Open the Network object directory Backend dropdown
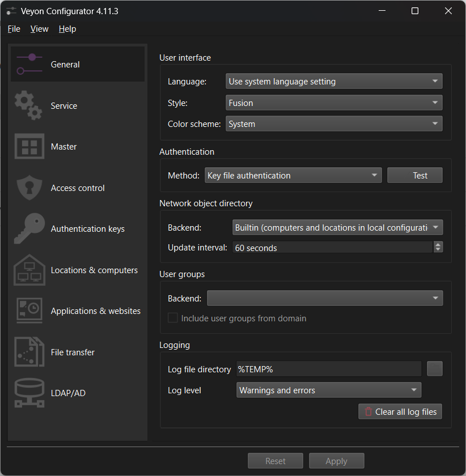Image resolution: width=466 pixels, height=476 pixels. tap(337, 227)
